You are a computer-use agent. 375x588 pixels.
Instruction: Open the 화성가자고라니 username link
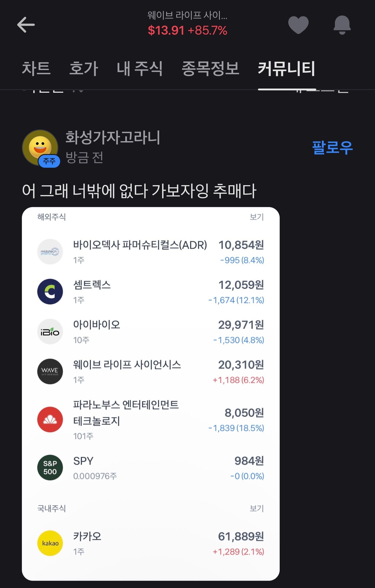pos(113,137)
